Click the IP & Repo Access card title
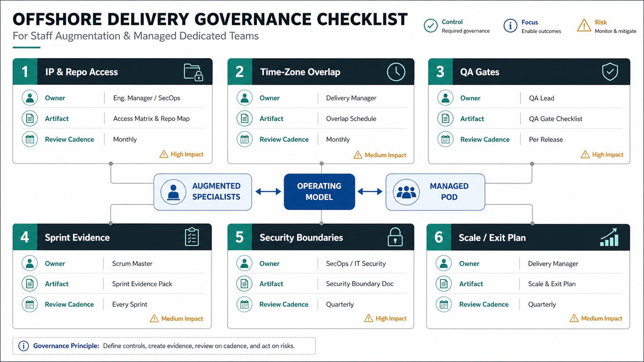Viewport: 644px width, 362px height. tap(81, 72)
